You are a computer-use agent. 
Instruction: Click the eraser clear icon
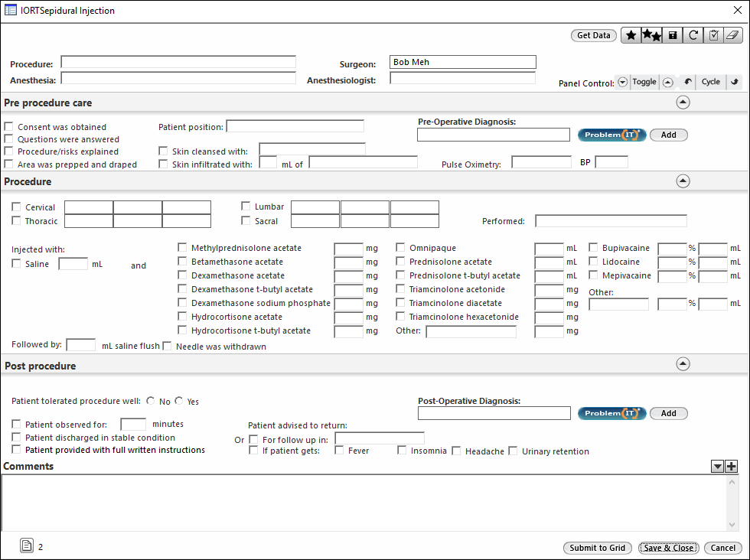click(733, 35)
